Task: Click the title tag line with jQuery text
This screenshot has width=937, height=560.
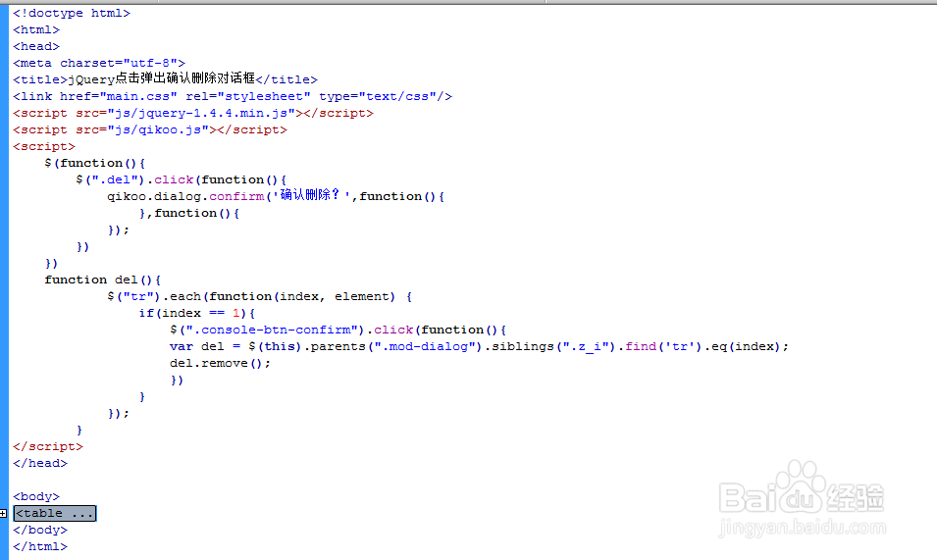Action: click(166, 78)
